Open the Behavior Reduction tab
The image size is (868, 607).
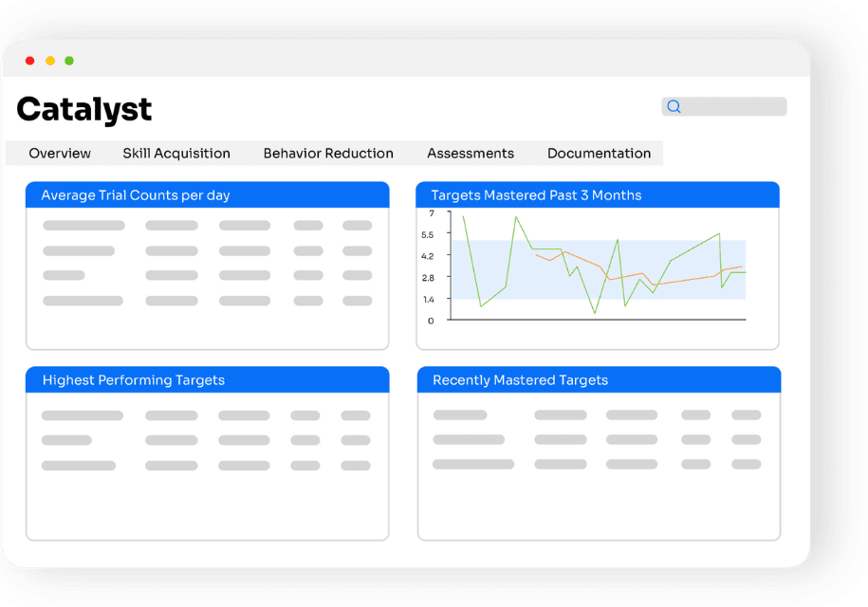click(x=328, y=153)
